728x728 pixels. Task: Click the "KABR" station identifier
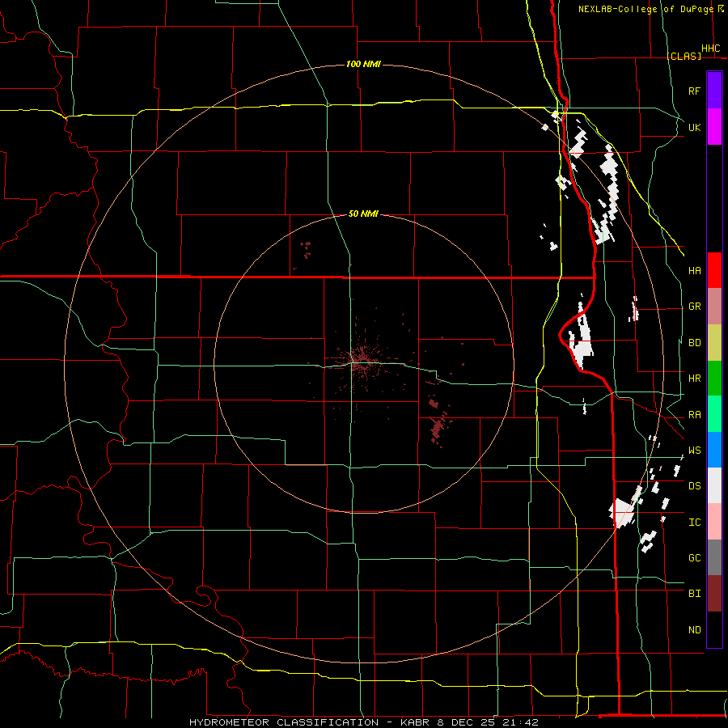pos(415,722)
